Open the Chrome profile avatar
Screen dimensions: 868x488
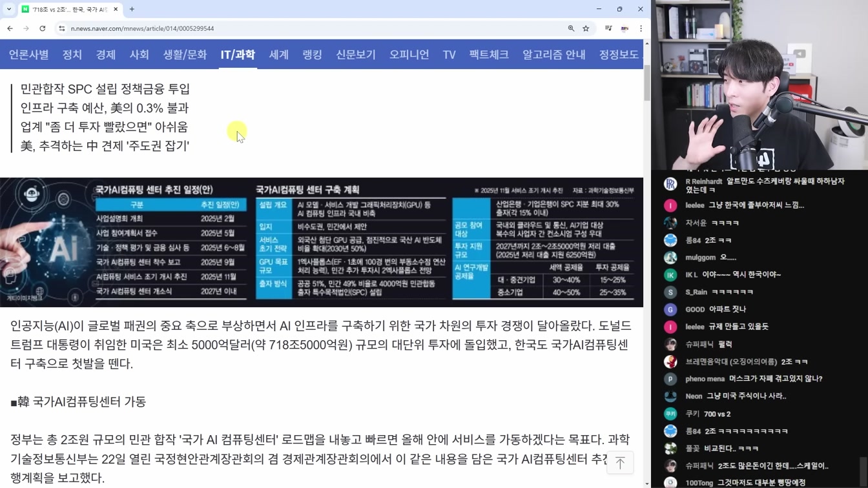(625, 28)
